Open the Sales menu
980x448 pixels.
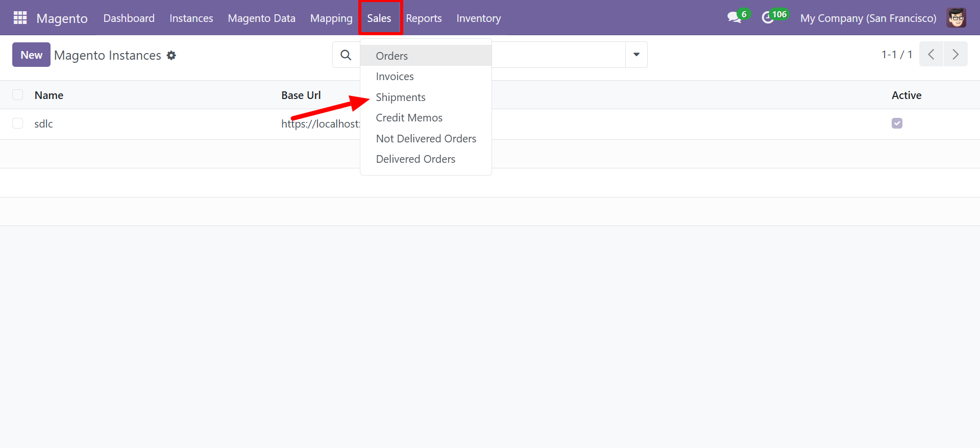(x=379, y=18)
